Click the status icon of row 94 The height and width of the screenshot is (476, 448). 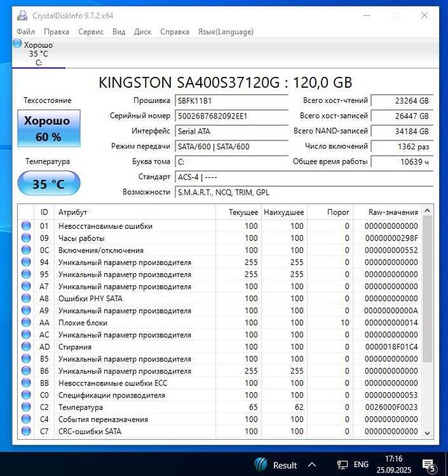26,261
